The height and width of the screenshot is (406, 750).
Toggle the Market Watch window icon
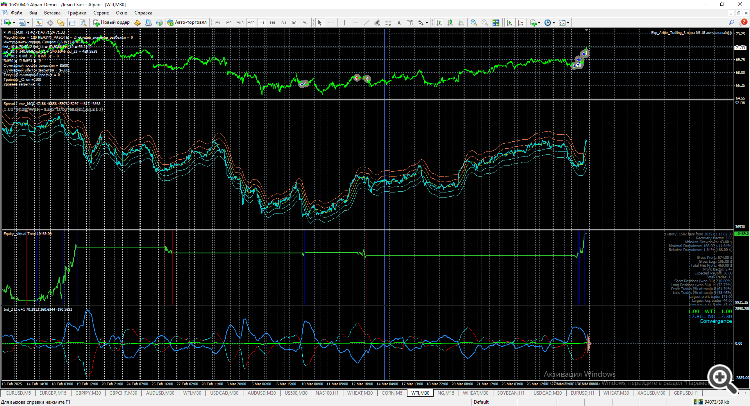39,22
